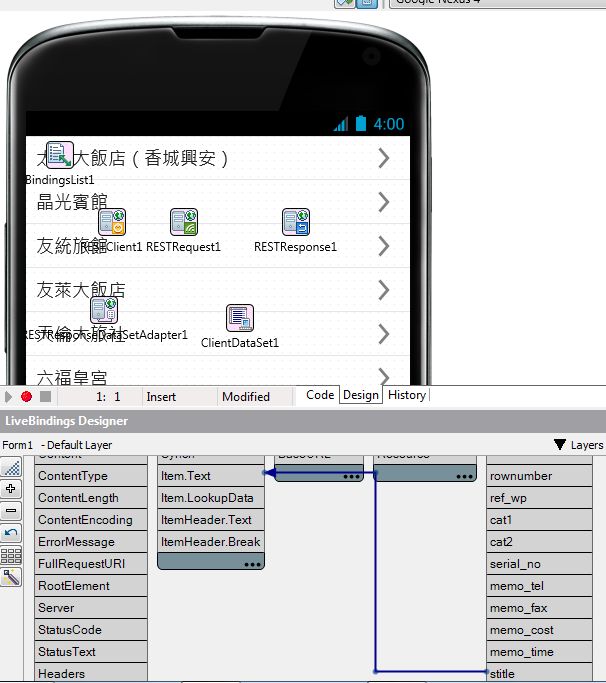This screenshot has width=606, height=683.
Task: Click the fit in window graph icon
Action: coord(11,468)
